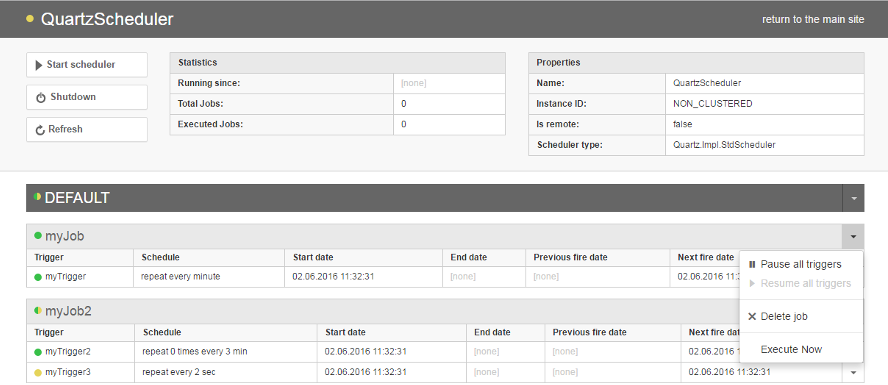Click the green status dot of myTrigger

(x=38, y=277)
